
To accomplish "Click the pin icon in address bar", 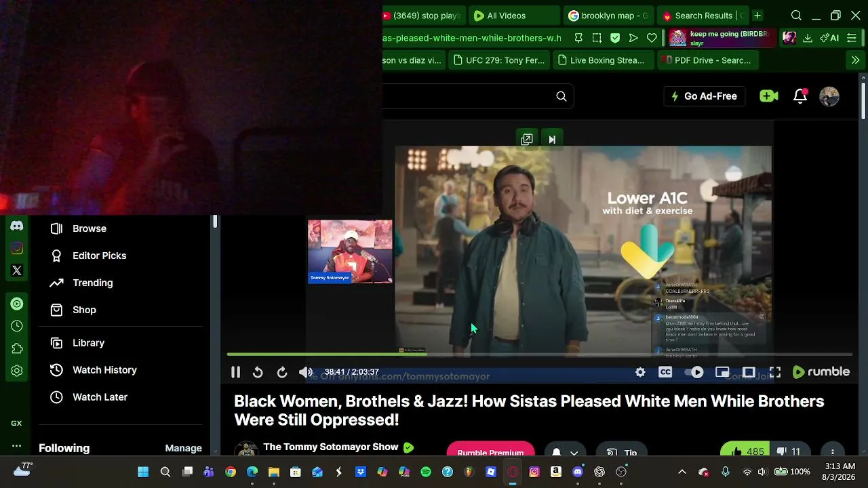I will pos(578,38).
